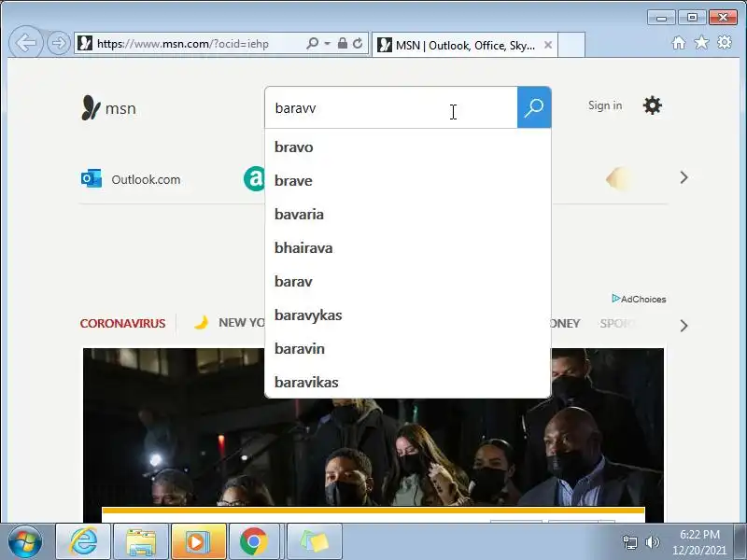
Task: Click the blue search magnifier button
Action: point(534,107)
